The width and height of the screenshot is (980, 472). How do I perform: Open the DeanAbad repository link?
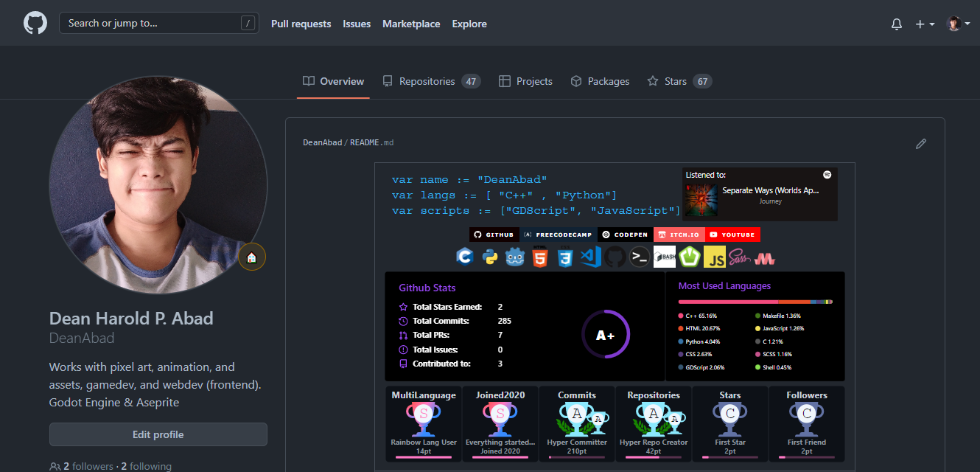pyautogui.click(x=321, y=142)
